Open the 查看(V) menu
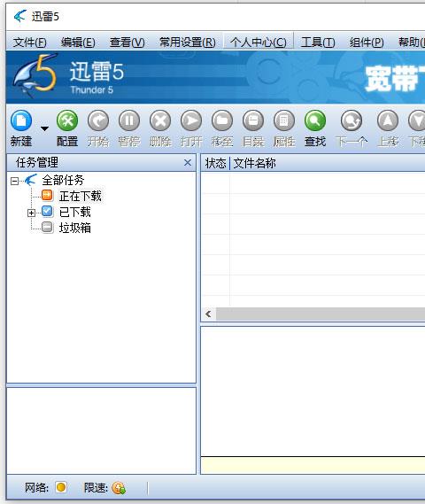 pyautogui.click(x=127, y=43)
